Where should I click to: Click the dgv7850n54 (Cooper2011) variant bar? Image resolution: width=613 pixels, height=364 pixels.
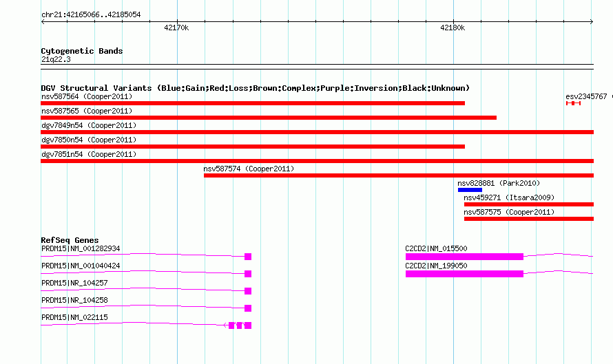click(253, 147)
